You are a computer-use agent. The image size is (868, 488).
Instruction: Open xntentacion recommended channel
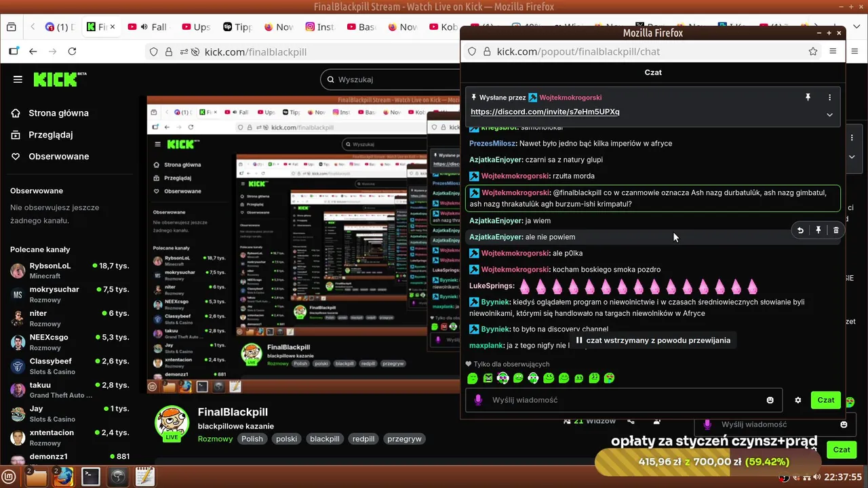click(x=70, y=437)
